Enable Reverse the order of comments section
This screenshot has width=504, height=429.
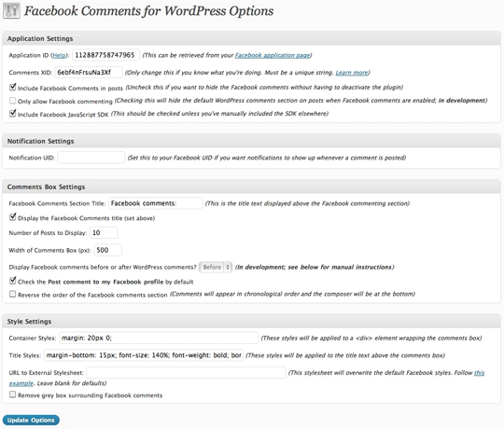coord(12,294)
